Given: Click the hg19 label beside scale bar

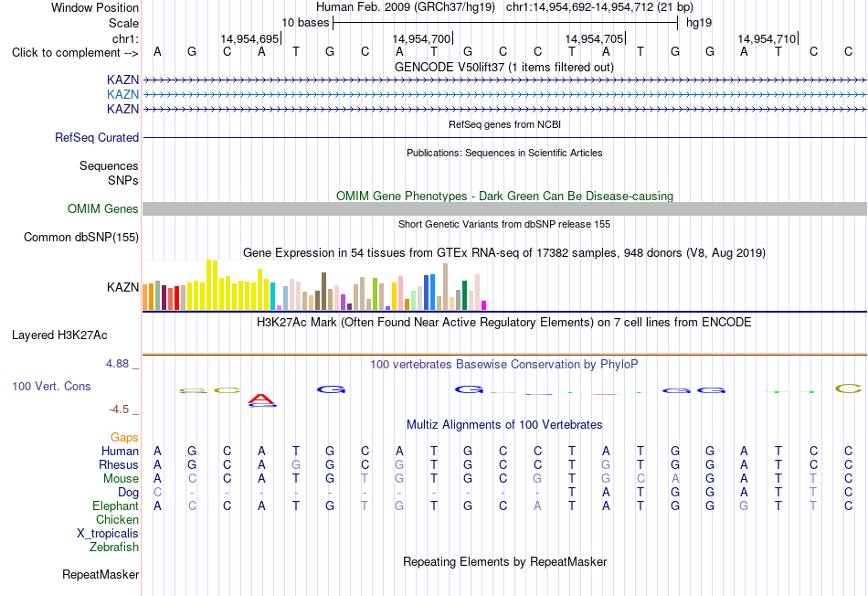Looking at the screenshot, I should pyautogui.click(x=699, y=23).
